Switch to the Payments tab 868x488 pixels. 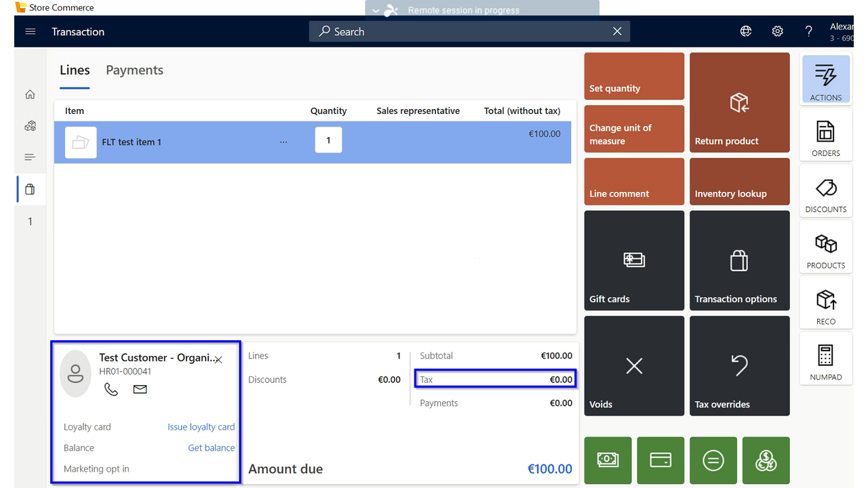pyautogui.click(x=134, y=70)
